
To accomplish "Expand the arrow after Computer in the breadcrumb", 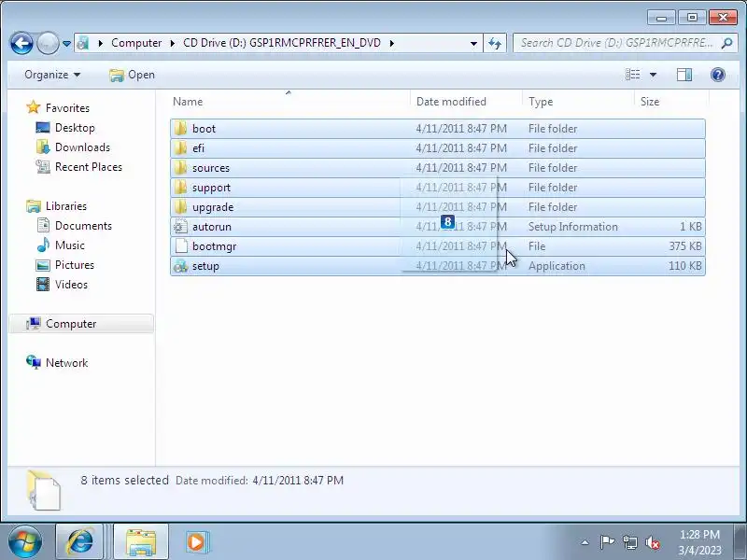I will tap(172, 43).
